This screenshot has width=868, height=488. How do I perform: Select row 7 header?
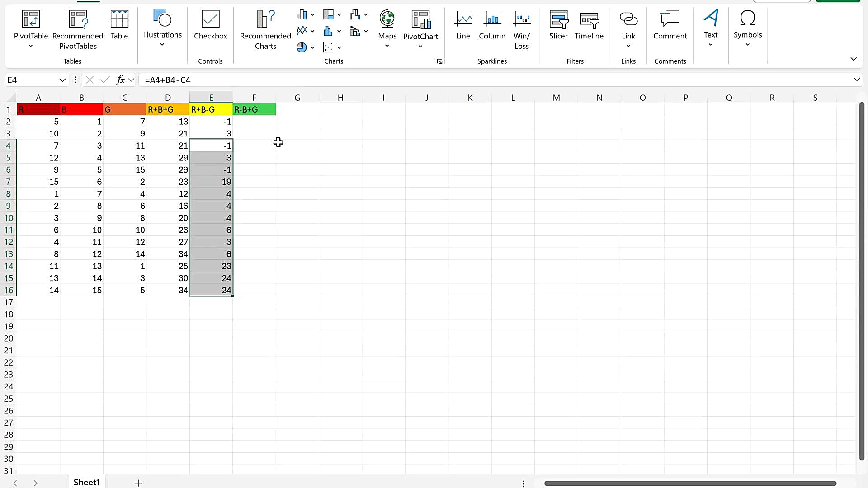pos(8,182)
